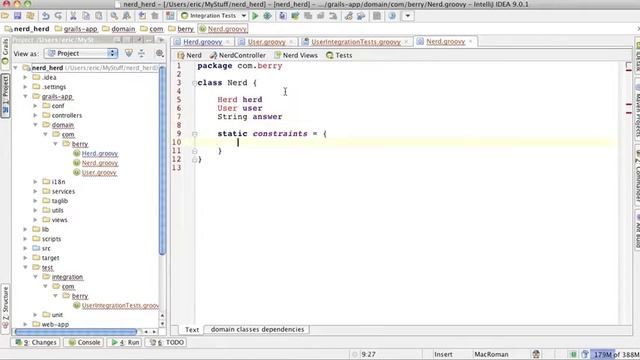Click the Paste toolbar icon
Viewport: 640px width, 360px height.
pyautogui.click(x=98, y=16)
